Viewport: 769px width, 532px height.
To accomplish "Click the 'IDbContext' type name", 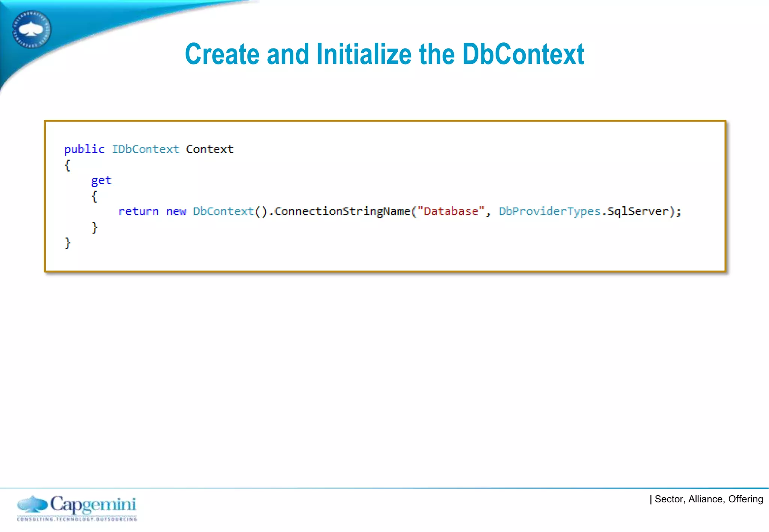I will tap(145, 149).
